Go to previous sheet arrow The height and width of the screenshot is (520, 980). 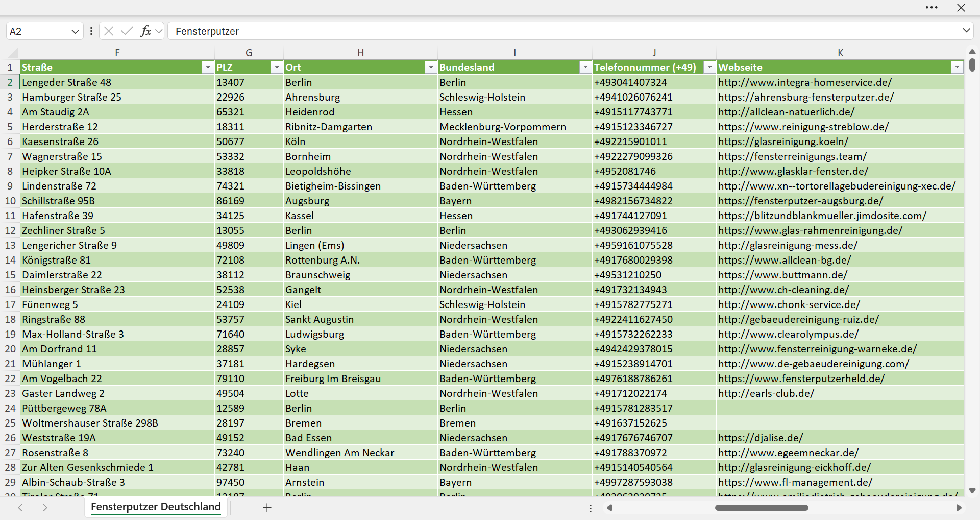pos(20,507)
